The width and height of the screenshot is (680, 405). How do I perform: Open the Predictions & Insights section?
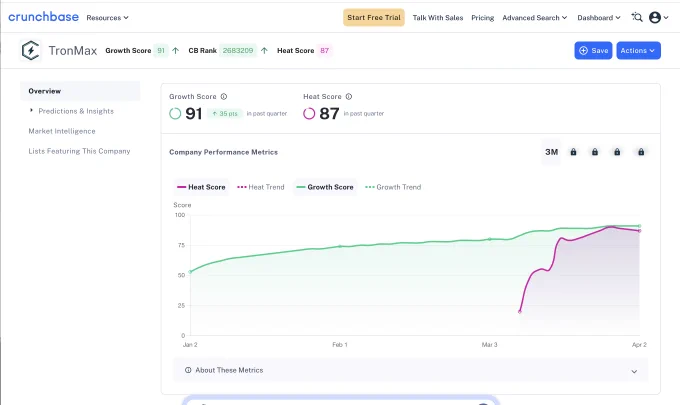(76, 111)
